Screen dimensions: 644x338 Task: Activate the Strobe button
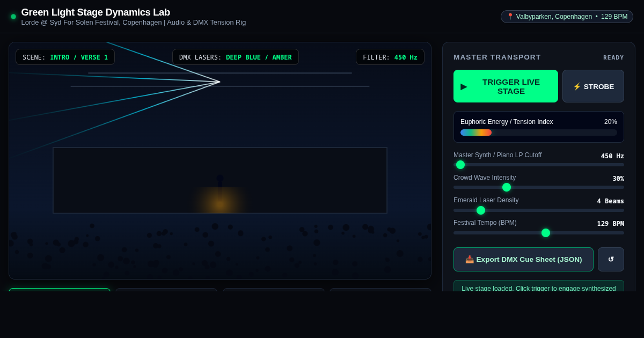click(593, 86)
